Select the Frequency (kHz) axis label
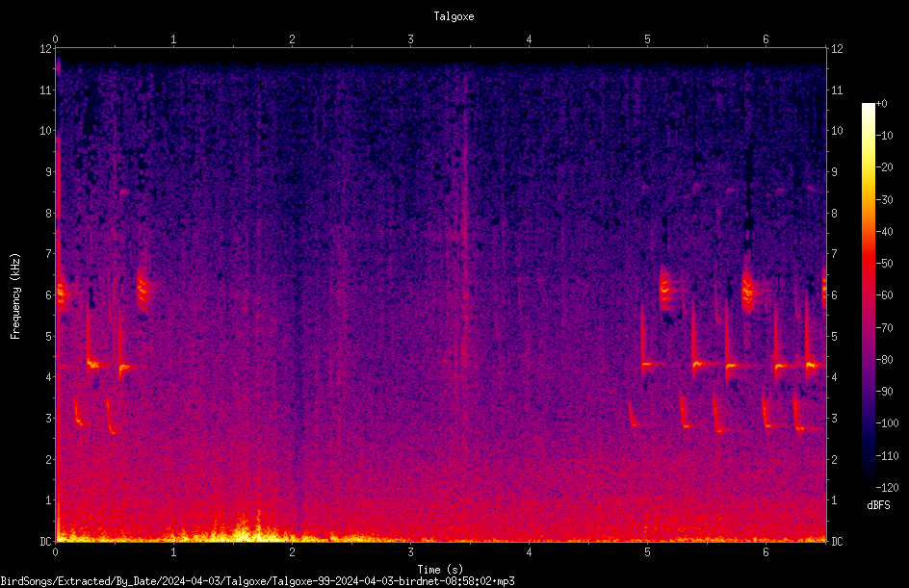909x588 pixels. (15, 296)
